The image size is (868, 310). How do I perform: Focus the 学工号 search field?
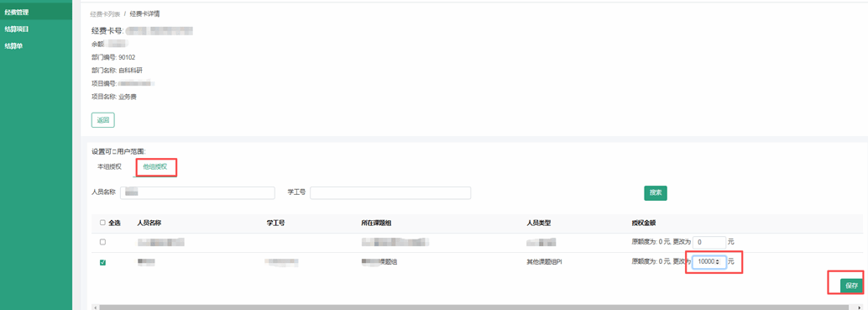click(390, 192)
